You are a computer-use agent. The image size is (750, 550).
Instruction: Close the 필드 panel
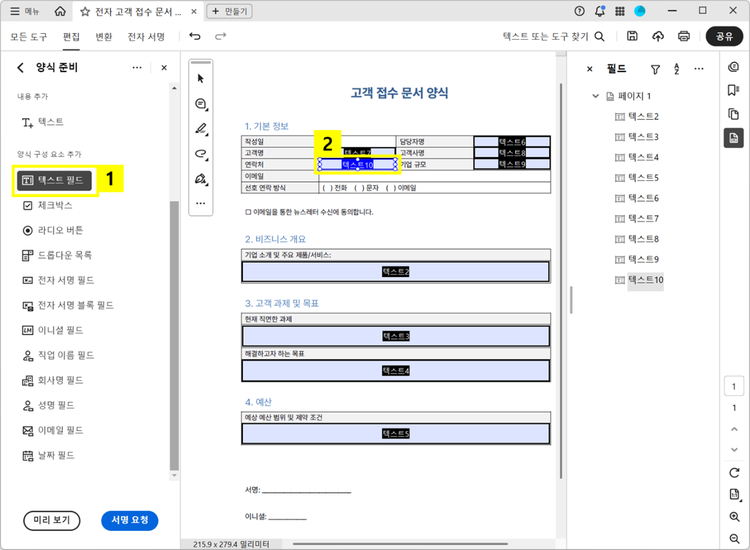590,69
